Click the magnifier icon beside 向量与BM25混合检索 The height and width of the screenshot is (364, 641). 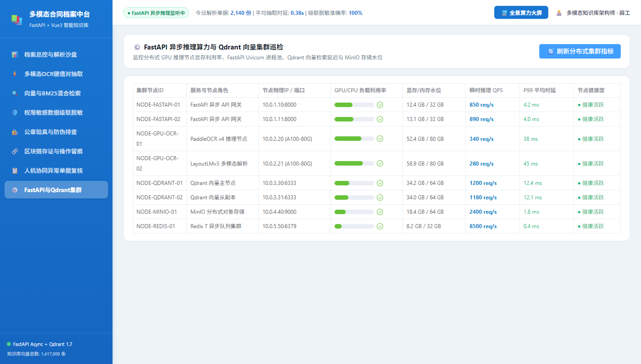coord(15,94)
